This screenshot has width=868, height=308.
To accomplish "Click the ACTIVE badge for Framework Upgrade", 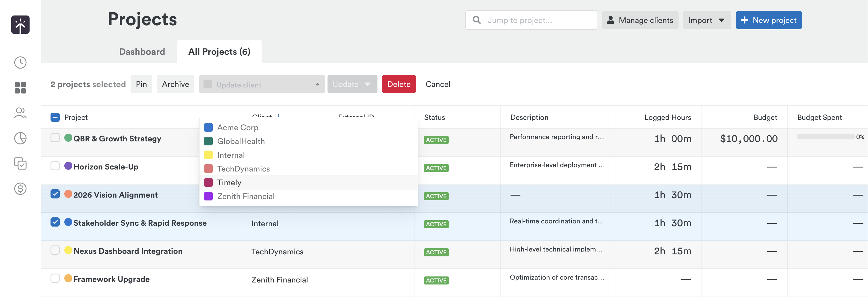I will [436, 280].
